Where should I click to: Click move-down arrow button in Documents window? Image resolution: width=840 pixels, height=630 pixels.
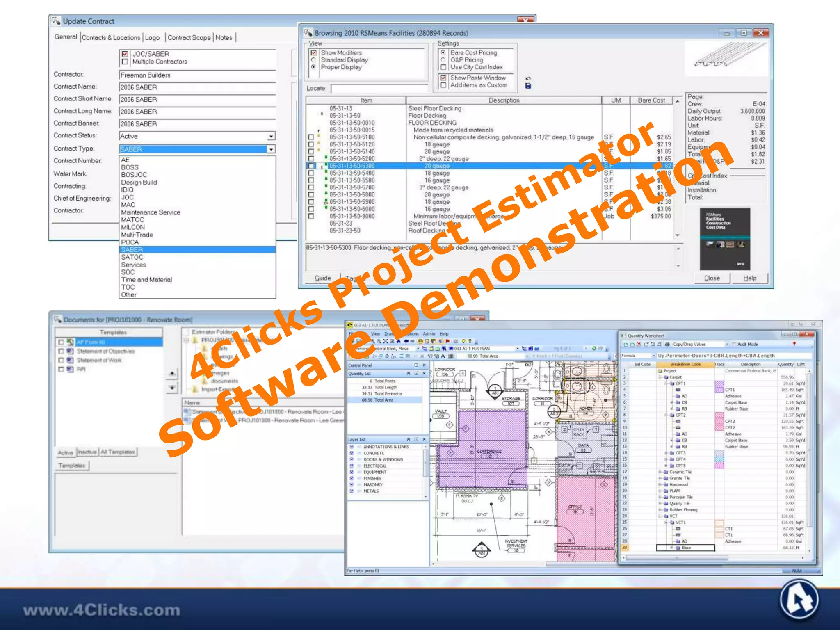172,388
